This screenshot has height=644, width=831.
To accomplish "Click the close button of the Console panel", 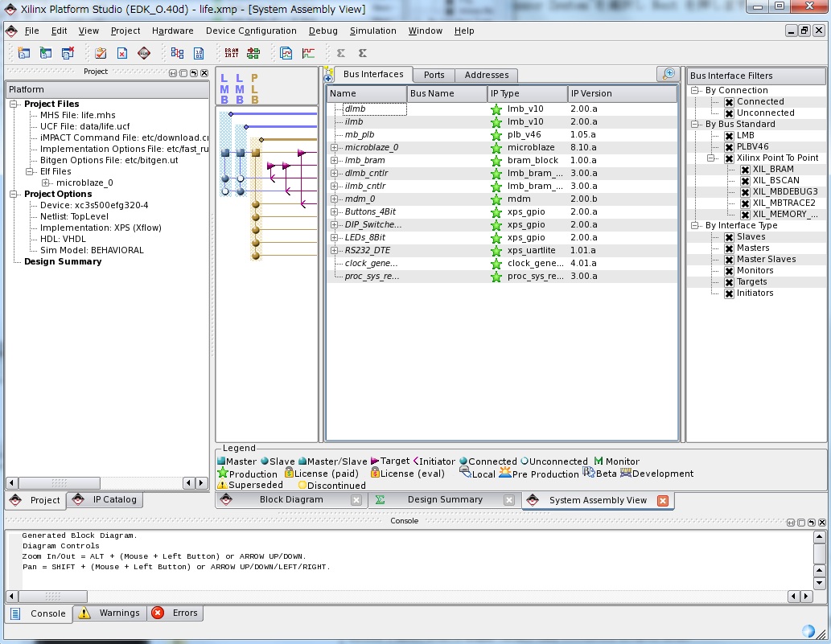I will tap(822, 522).
